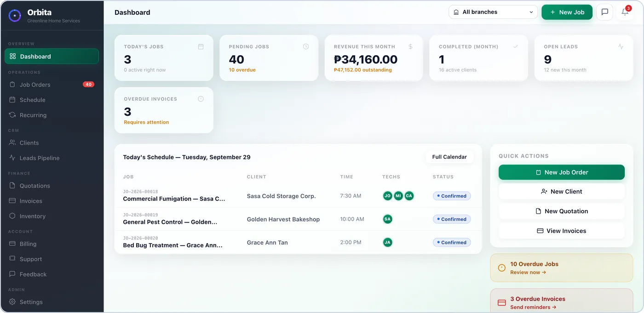Click the 16 active clients text
The width and height of the screenshot is (644, 313).
[x=458, y=70]
